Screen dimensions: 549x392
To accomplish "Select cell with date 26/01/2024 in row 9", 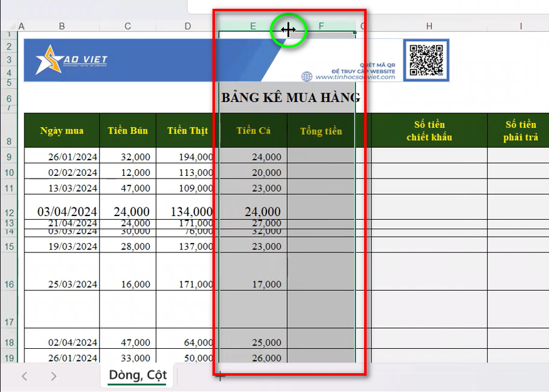I will (x=61, y=157).
